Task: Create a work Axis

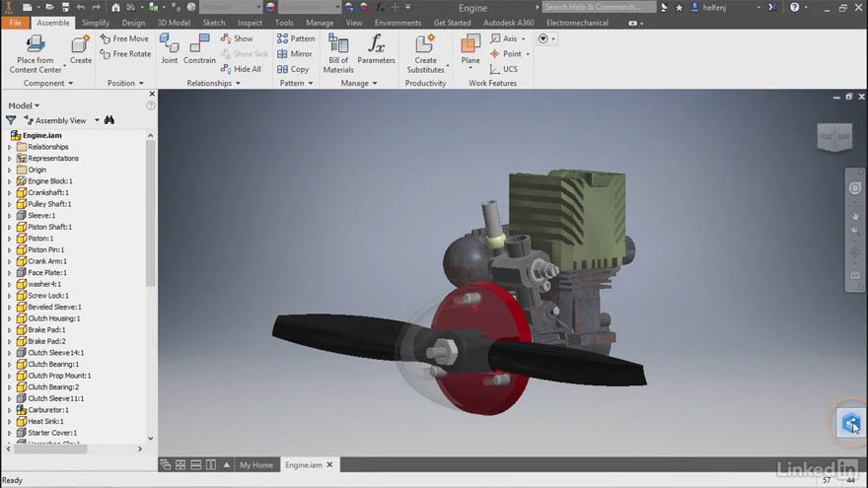Action: pos(505,38)
